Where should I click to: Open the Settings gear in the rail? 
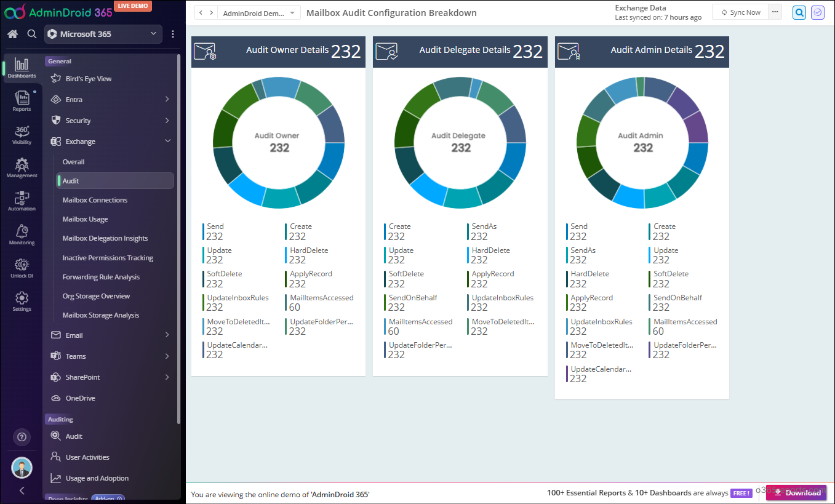[22, 301]
